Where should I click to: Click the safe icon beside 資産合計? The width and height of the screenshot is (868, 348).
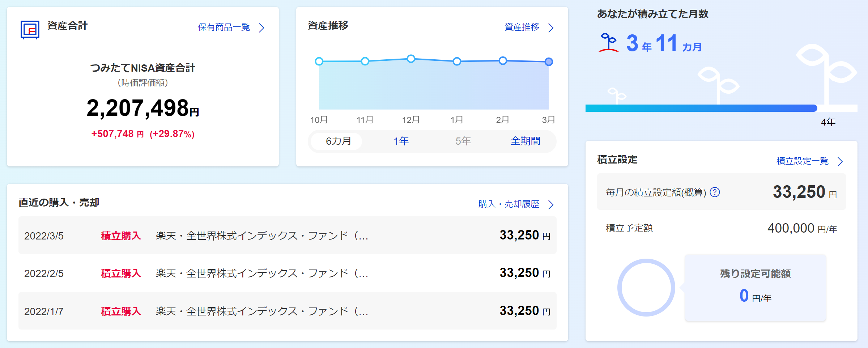[x=30, y=30]
